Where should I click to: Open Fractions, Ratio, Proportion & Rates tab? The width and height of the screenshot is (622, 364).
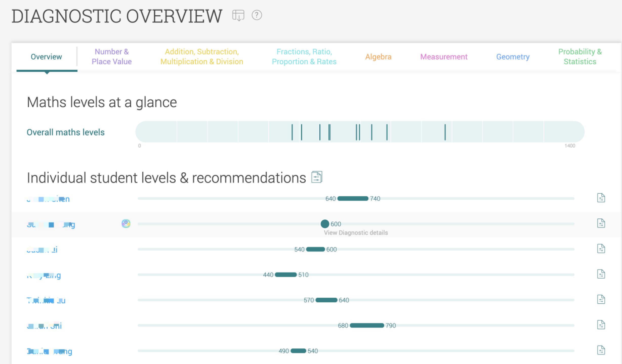(x=304, y=57)
